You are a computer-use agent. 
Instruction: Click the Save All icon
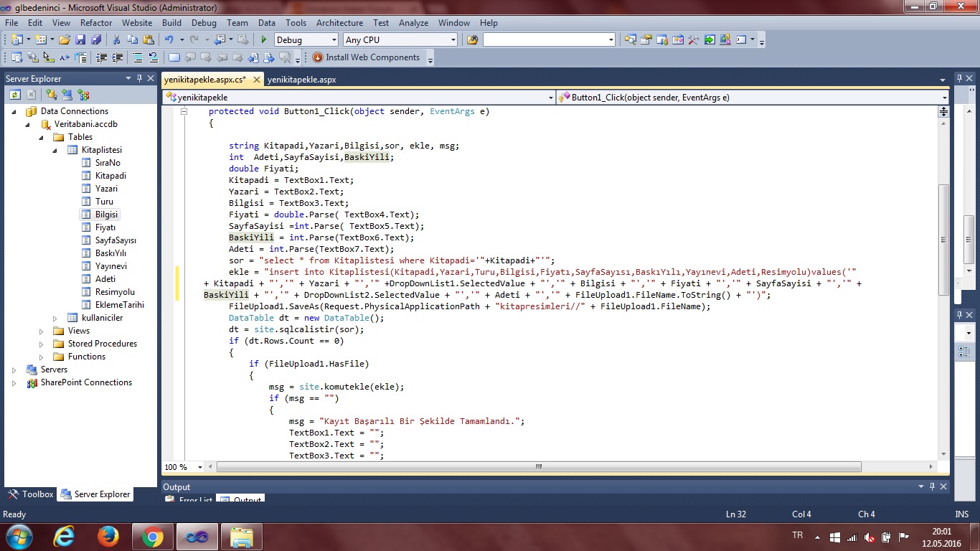(x=96, y=39)
